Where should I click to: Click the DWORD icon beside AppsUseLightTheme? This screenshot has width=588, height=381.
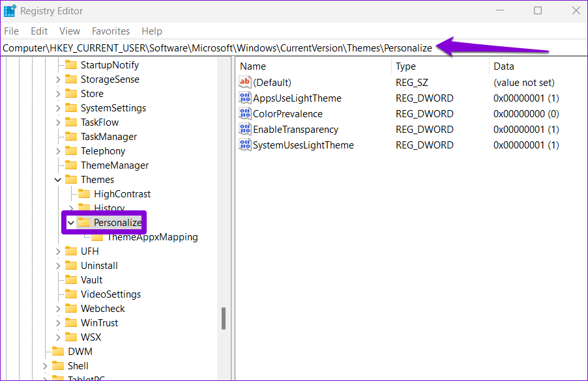(245, 98)
